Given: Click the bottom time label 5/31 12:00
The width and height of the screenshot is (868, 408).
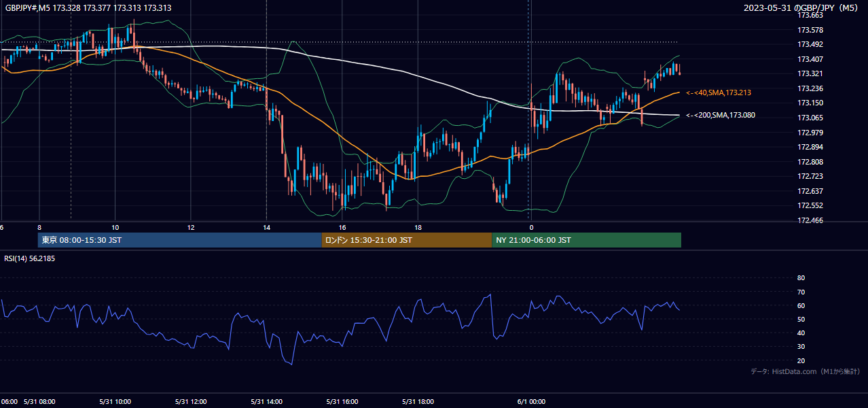Looking at the screenshot, I should (x=191, y=402).
